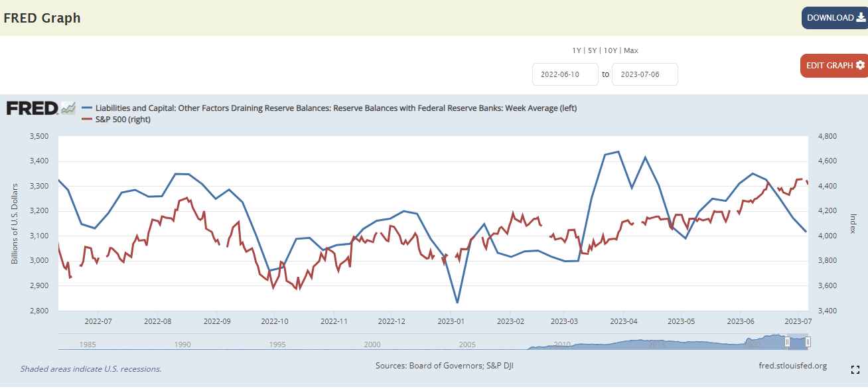Click the 2,800 y-axis tick label
This screenshot has width=868, height=389.
(40, 311)
